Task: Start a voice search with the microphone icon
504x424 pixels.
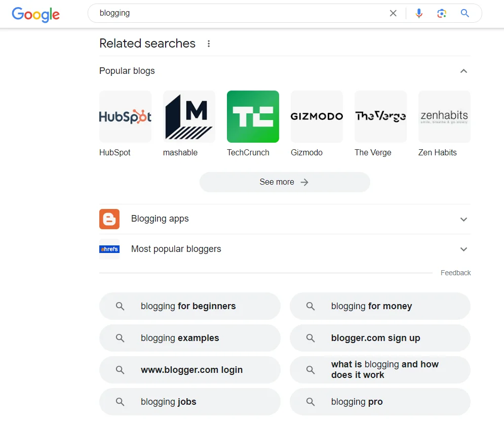Action: tap(419, 13)
